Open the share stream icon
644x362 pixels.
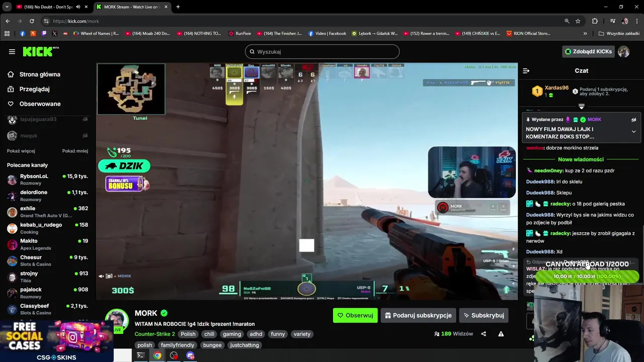pyautogui.click(x=484, y=334)
